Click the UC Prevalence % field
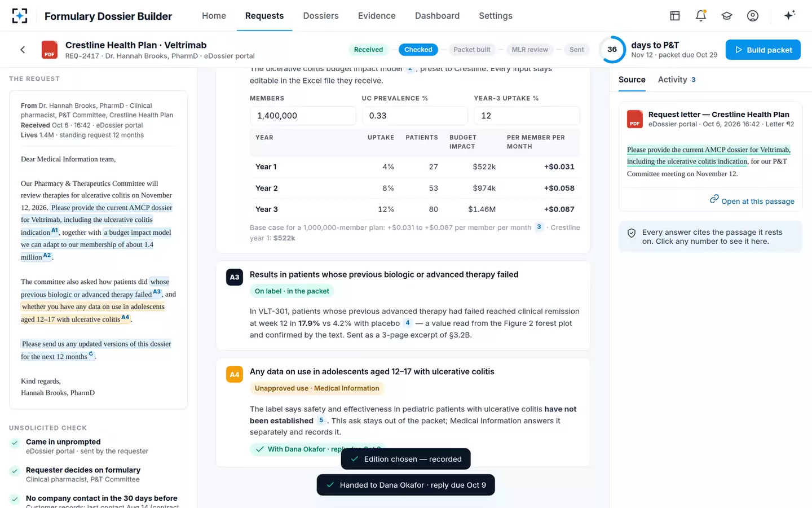The height and width of the screenshot is (508, 812). [x=414, y=116]
